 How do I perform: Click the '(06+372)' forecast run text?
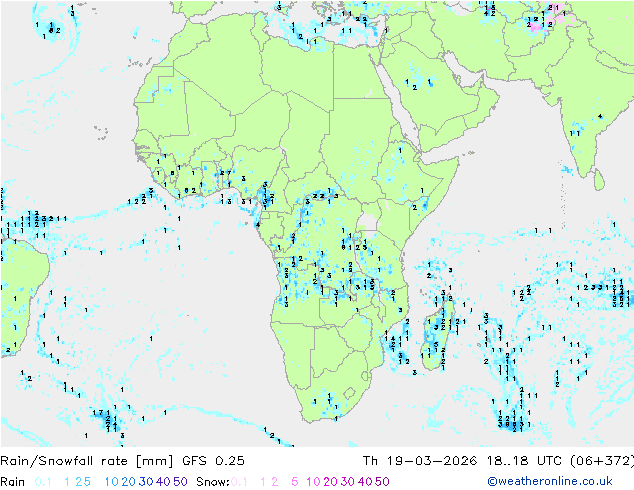click(602, 461)
